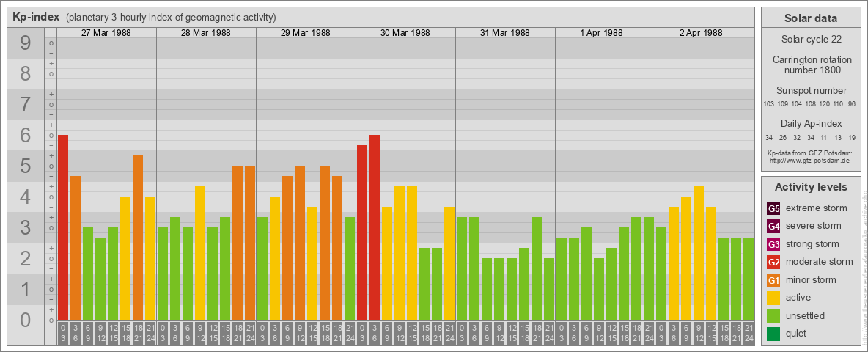Click the '6 9' time label under 31 Mar
This screenshot has height=352, width=868.
pyautogui.click(x=487, y=333)
